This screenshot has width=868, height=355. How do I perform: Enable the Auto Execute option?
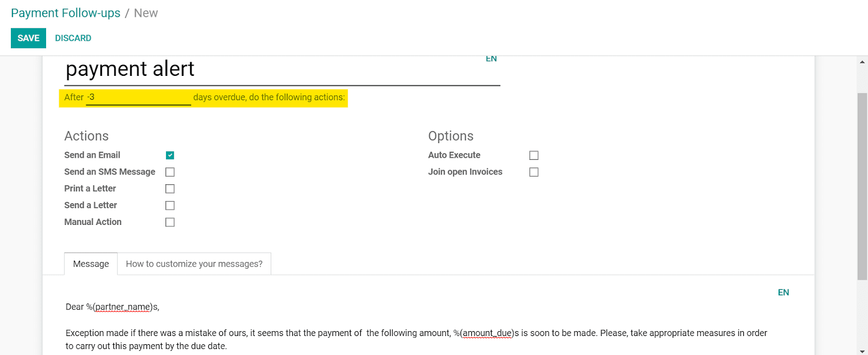534,156
